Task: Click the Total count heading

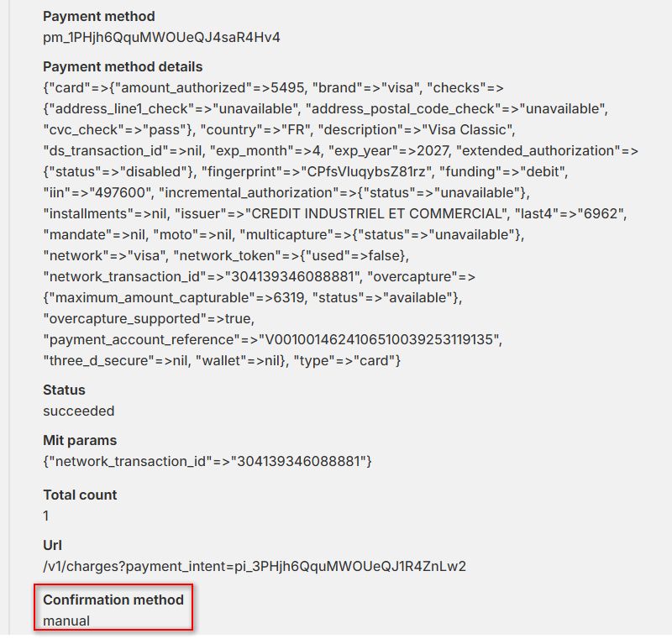Action: point(80,495)
